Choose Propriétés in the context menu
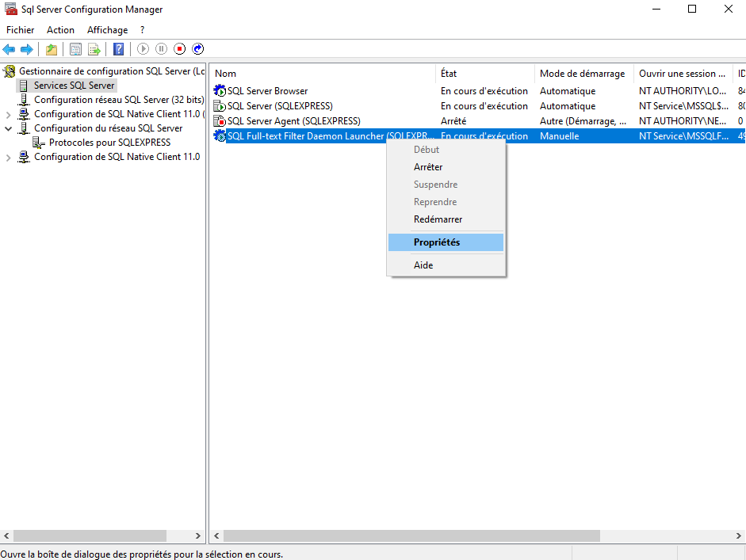Image resolution: width=746 pixels, height=560 pixels. (x=436, y=242)
